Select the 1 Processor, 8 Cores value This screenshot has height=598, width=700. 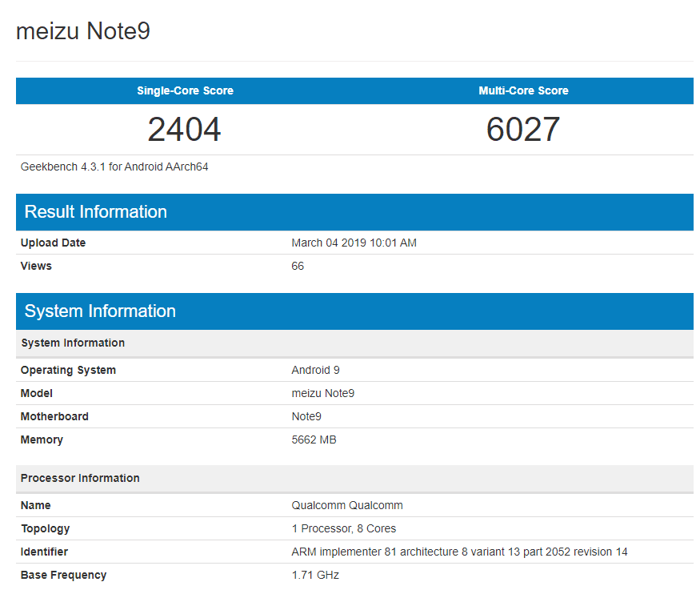[344, 528]
